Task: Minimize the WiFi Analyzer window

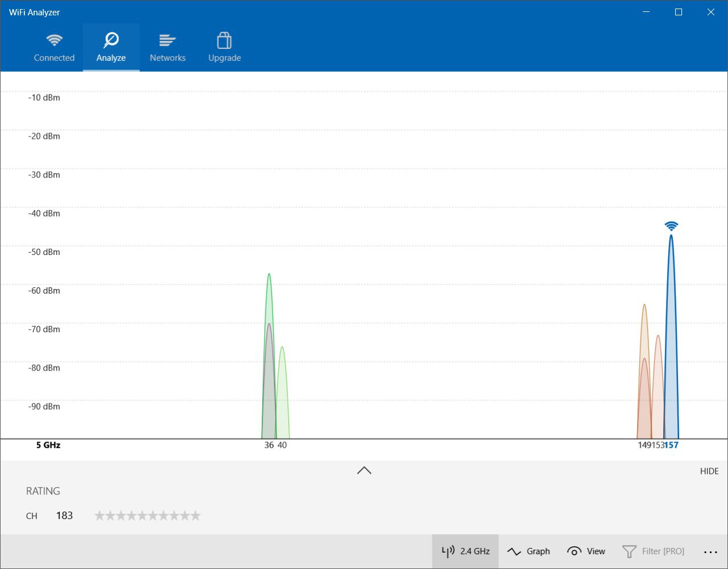Action: [646, 12]
